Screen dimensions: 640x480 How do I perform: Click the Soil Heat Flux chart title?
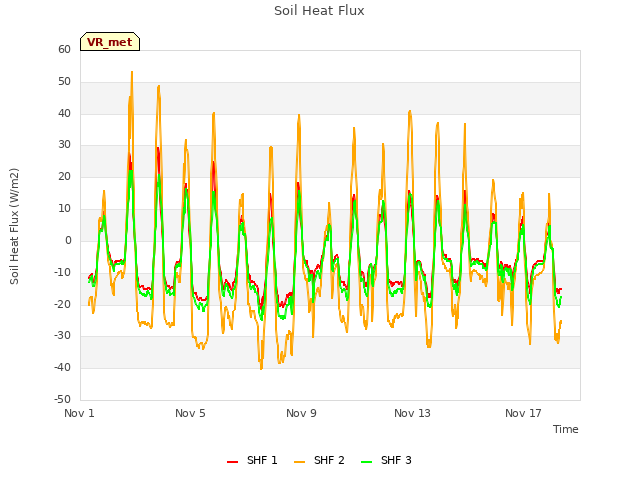pos(319,11)
